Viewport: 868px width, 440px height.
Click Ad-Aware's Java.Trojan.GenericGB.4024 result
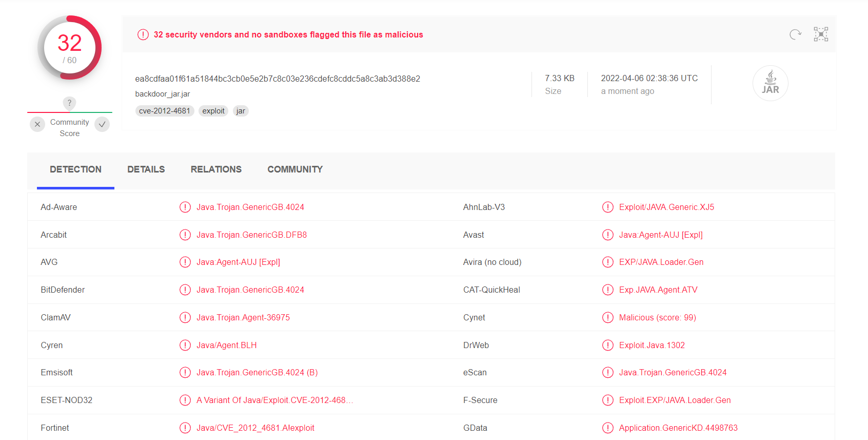point(250,207)
